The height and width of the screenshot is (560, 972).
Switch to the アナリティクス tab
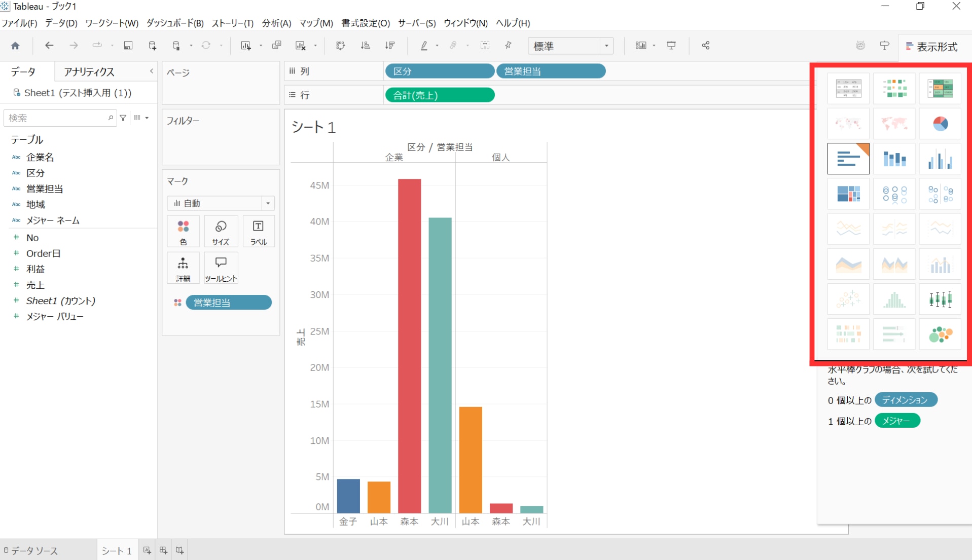click(x=89, y=72)
